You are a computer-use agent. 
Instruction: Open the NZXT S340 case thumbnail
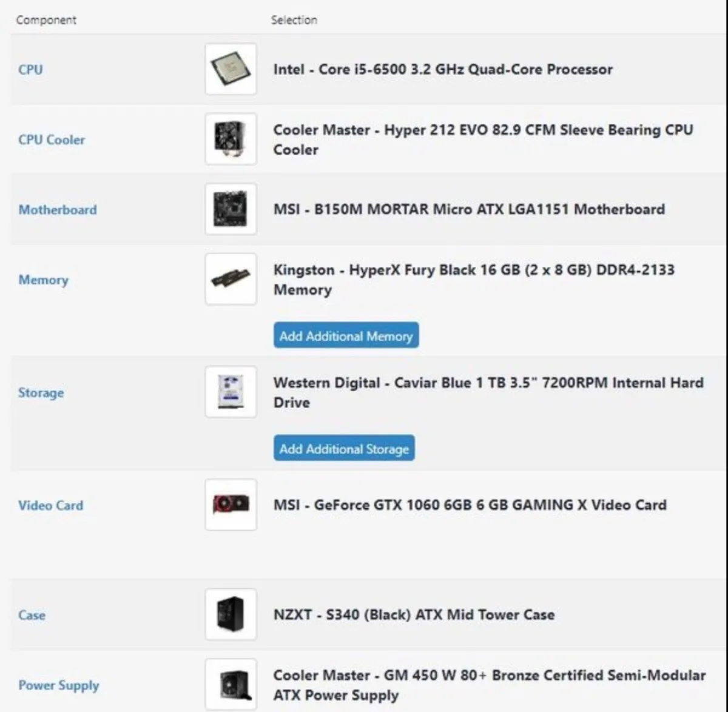[x=231, y=614]
